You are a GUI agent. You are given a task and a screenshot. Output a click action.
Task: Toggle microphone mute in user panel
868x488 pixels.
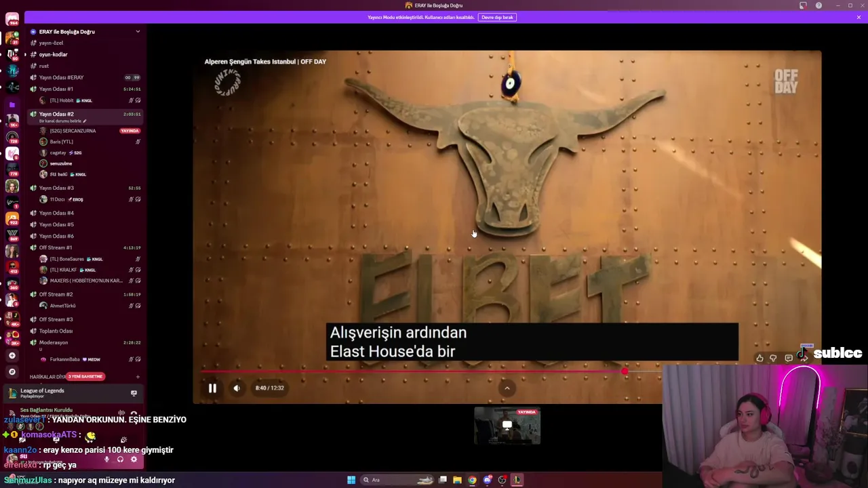106,460
